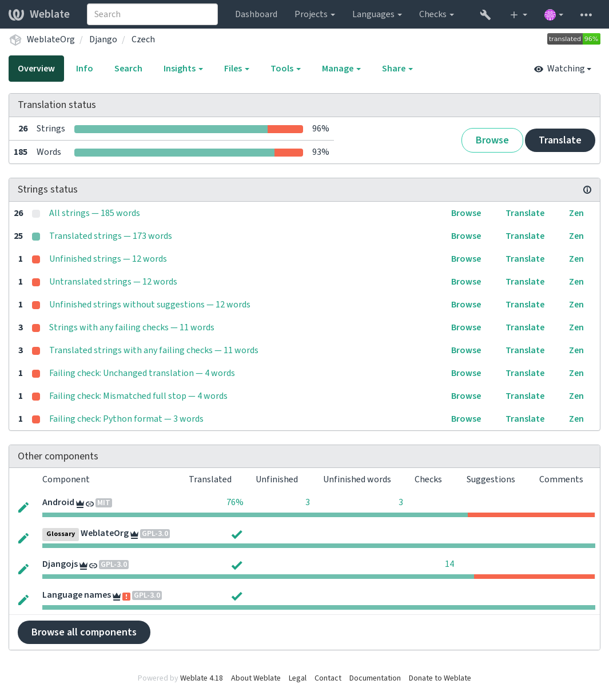This screenshot has height=700, width=609.
Task: Open the user avatar menu
Action: (x=554, y=14)
